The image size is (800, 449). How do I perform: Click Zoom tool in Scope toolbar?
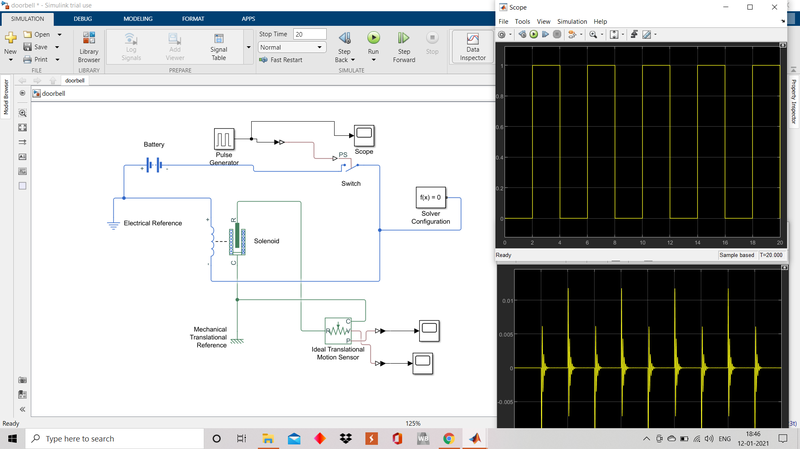593,35
